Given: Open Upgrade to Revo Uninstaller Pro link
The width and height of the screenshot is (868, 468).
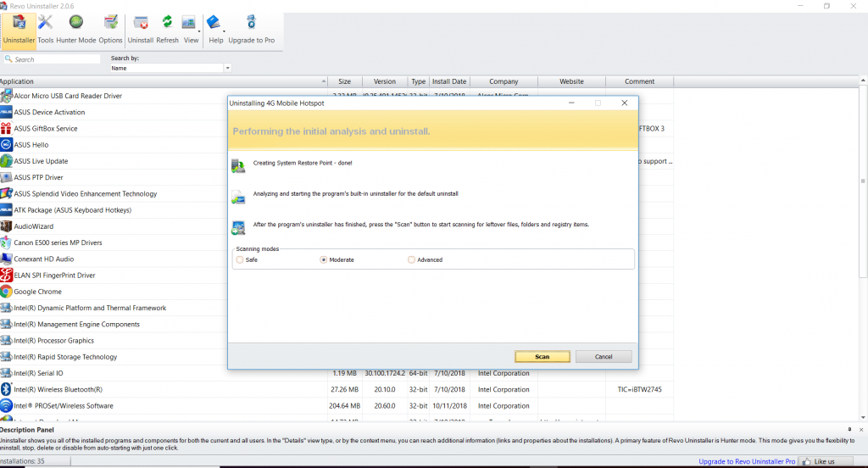Looking at the screenshot, I should click(x=747, y=461).
